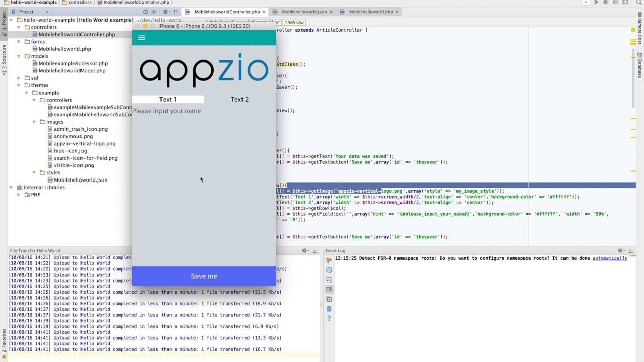This screenshot has height=362, width=644.
Task: Click the controllers breadcrumb in the navigation bar
Action: click(76, 3)
